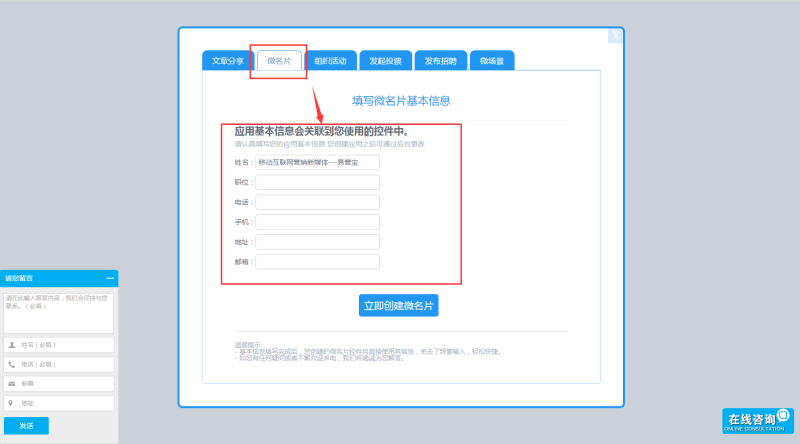Click the 地址 field in message panel
The width and height of the screenshot is (800, 444).
(x=59, y=403)
